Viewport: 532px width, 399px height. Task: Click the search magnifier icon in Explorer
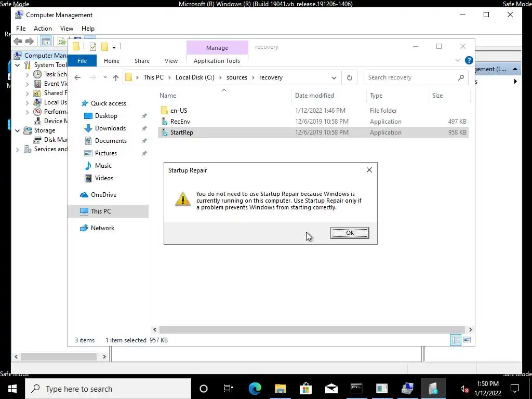[461, 77]
